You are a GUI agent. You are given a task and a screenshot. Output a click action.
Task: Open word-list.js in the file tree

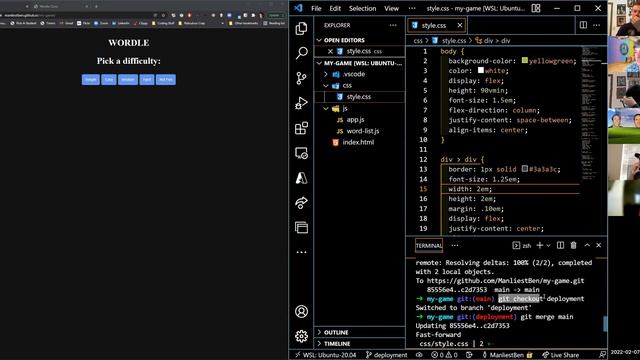click(x=362, y=131)
